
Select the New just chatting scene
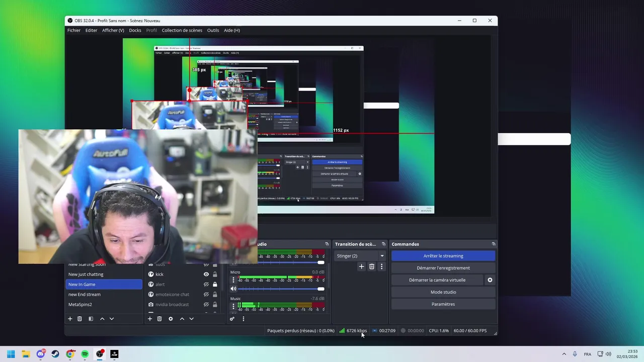(x=104, y=274)
